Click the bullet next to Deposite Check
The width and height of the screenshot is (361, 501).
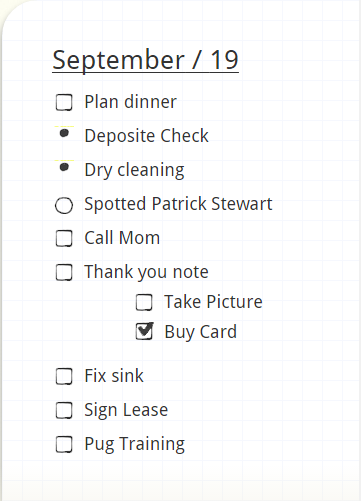tap(64, 133)
